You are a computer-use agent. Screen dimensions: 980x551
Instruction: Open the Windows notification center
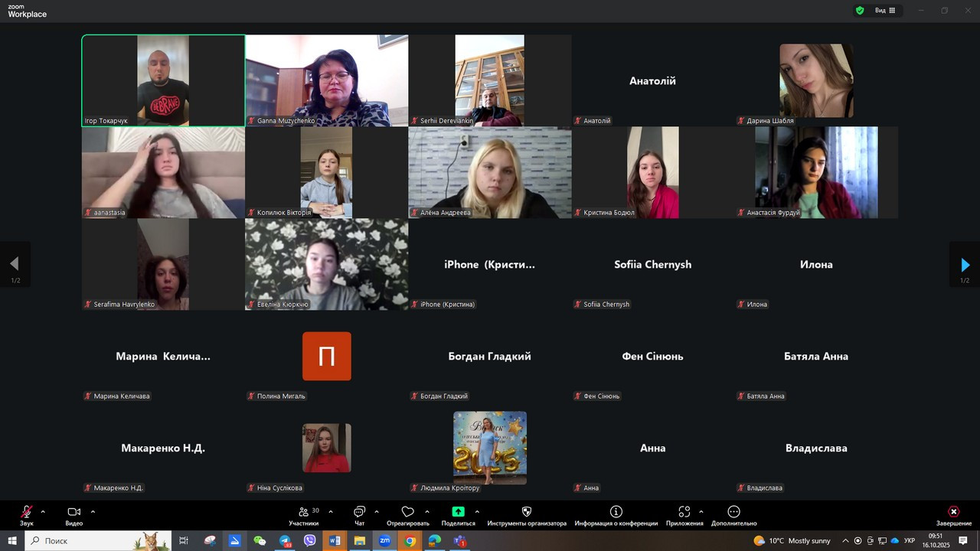pos(963,540)
